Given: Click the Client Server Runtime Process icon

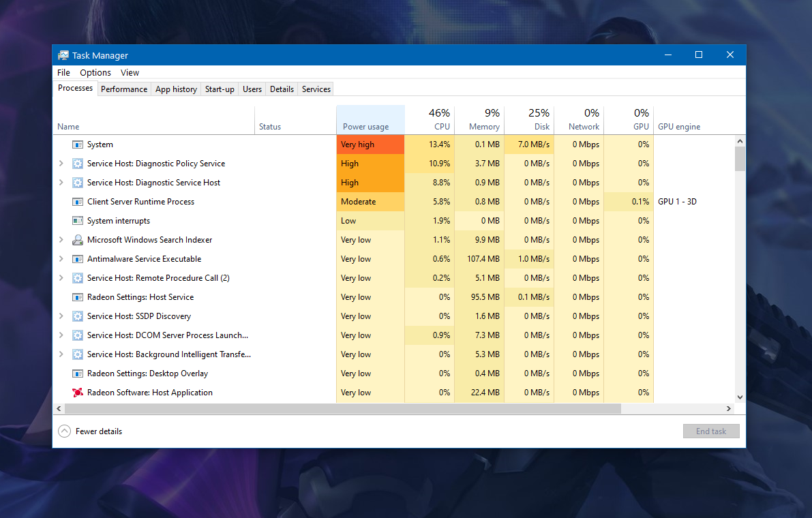Looking at the screenshot, I should click(x=78, y=202).
